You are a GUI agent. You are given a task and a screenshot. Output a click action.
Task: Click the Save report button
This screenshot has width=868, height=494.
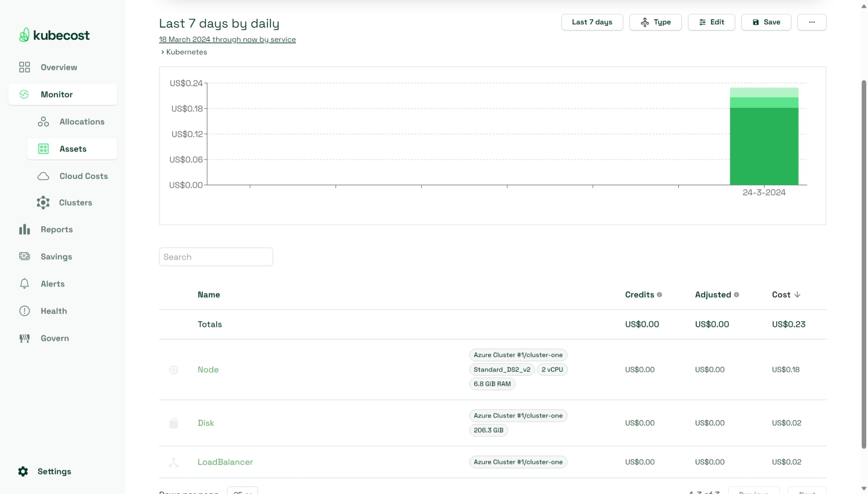(766, 22)
